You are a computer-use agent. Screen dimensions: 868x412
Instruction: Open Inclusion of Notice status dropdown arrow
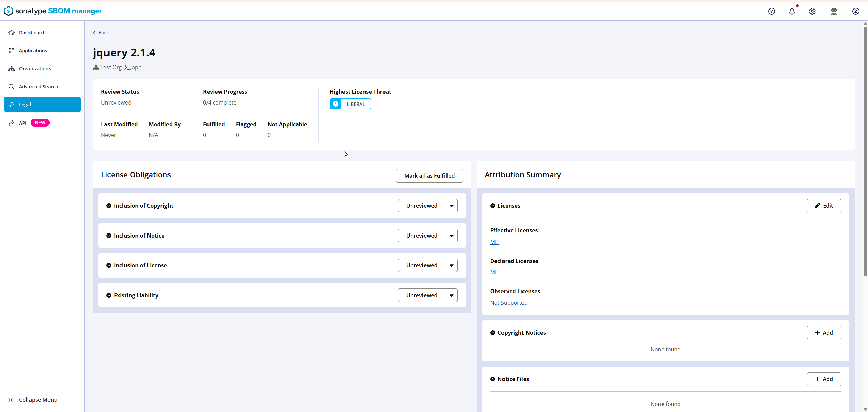(x=452, y=236)
